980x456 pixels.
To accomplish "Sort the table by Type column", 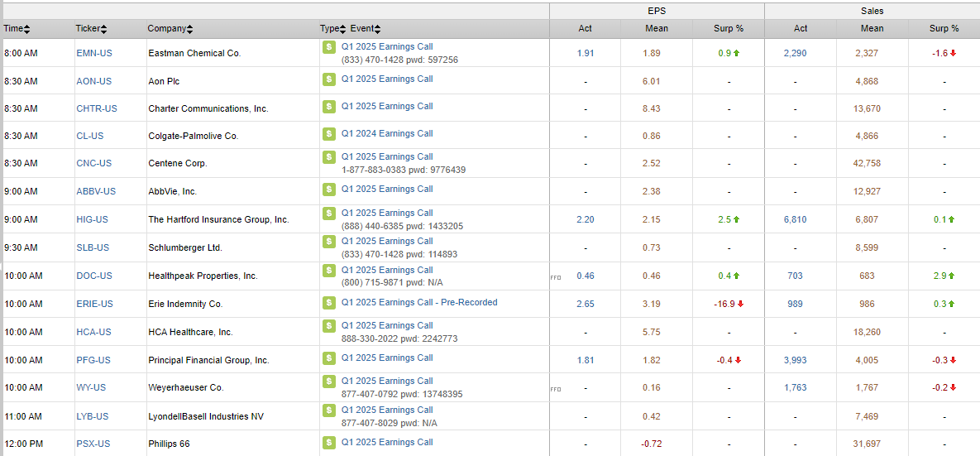I will pos(333,29).
